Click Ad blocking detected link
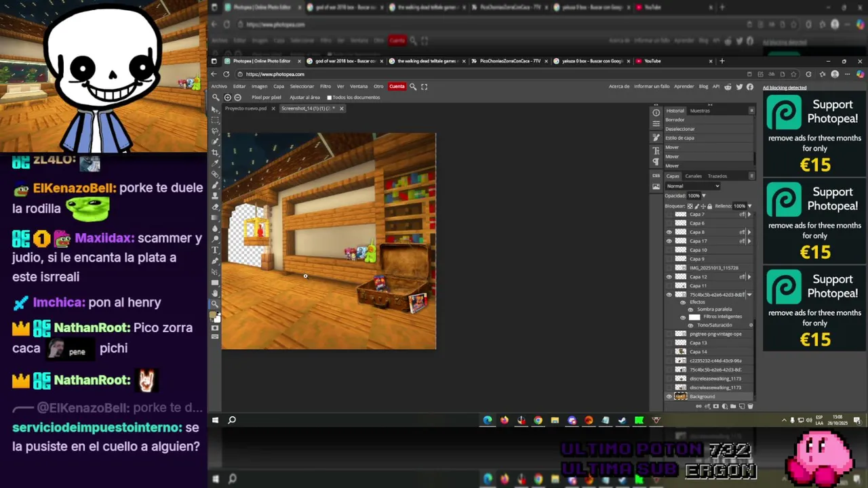Viewport: 868px width, 488px height. click(x=785, y=87)
